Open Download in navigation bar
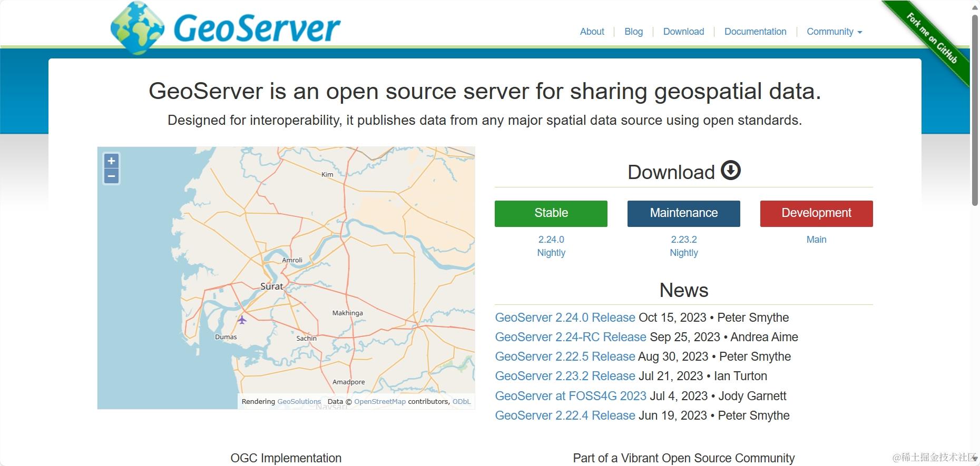The image size is (980, 466). (683, 32)
